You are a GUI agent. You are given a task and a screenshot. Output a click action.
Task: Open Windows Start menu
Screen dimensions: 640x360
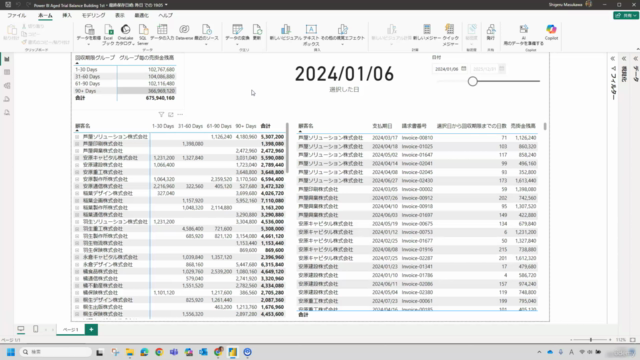coord(11,352)
